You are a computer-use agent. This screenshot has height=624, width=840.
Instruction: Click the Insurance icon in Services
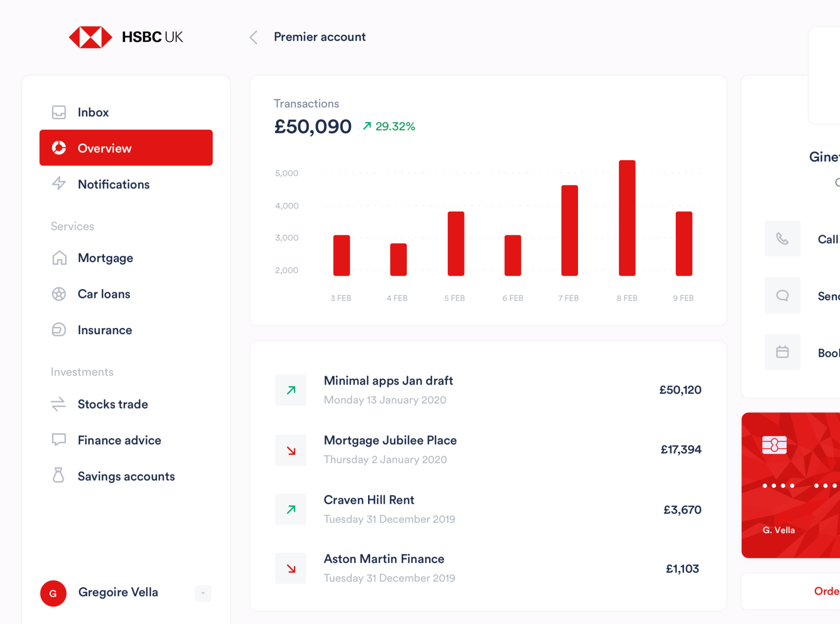click(x=59, y=330)
